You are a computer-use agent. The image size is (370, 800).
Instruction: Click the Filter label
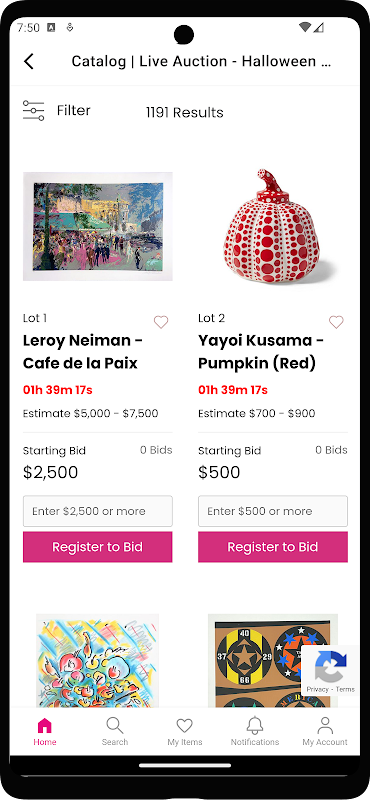coord(73,111)
